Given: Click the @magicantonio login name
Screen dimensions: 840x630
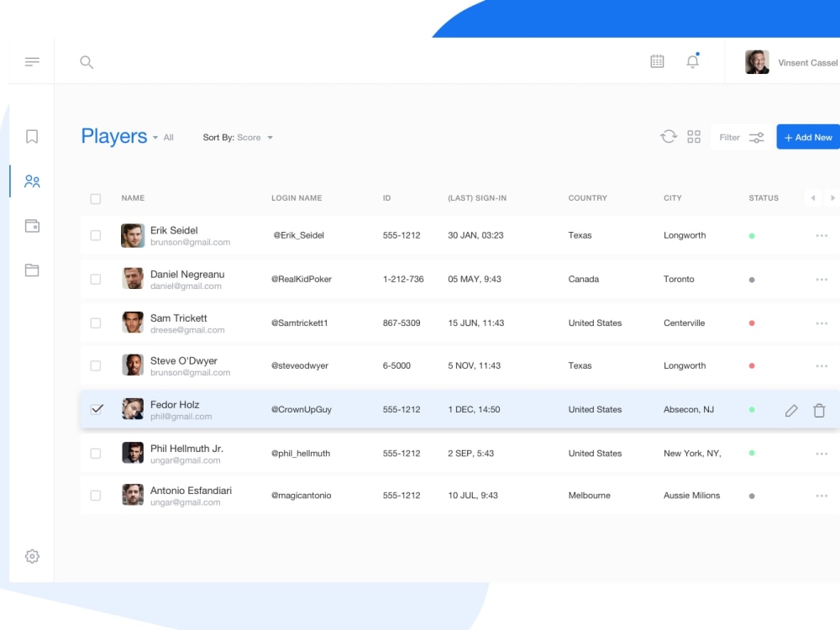Looking at the screenshot, I should (x=301, y=496).
